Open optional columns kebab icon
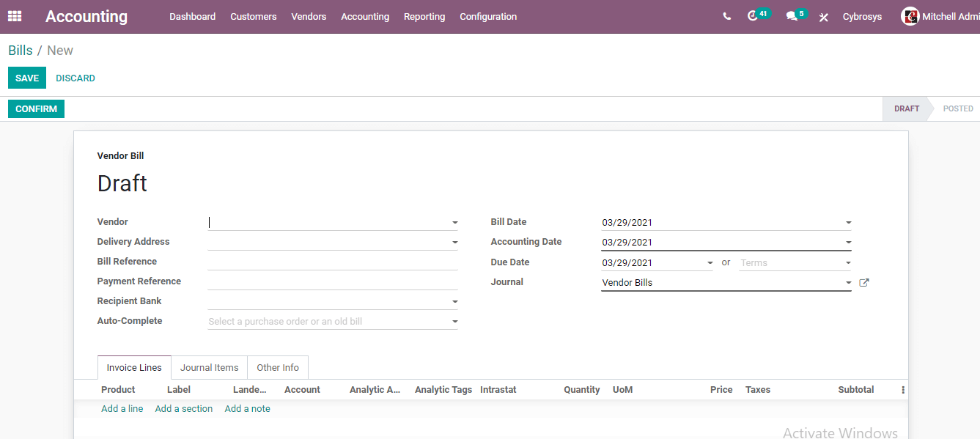Viewport: 980px width, 439px height. [x=903, y=390]
